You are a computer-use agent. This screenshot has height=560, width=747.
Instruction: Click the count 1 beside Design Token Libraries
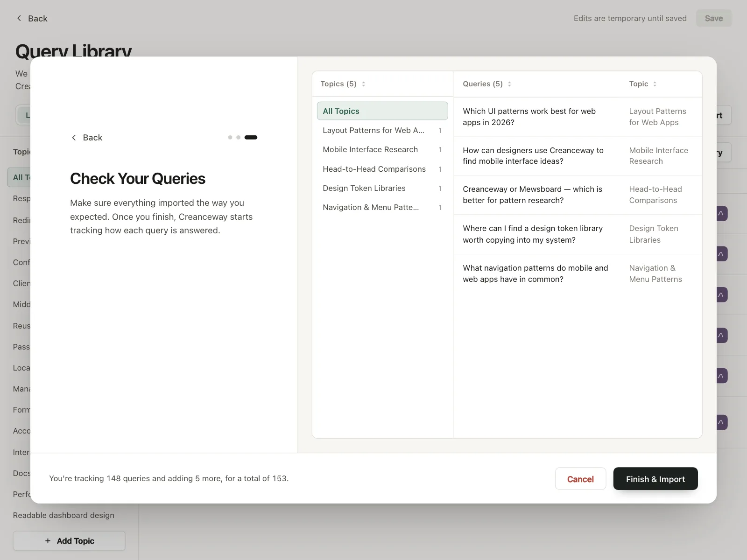point(440,189)
